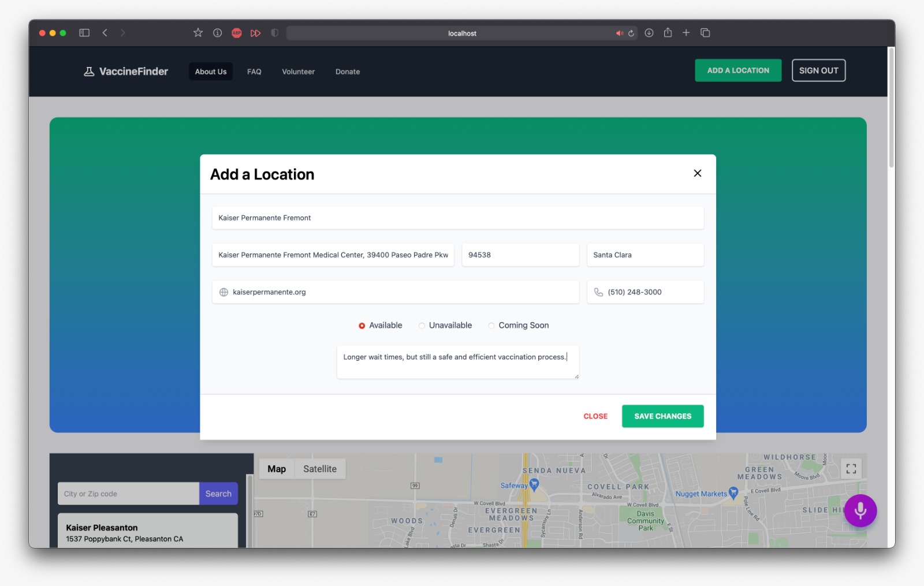The width and height of the screenshot is (924, 586).
Task: Click the globe icon in website field
Action: 223,292
